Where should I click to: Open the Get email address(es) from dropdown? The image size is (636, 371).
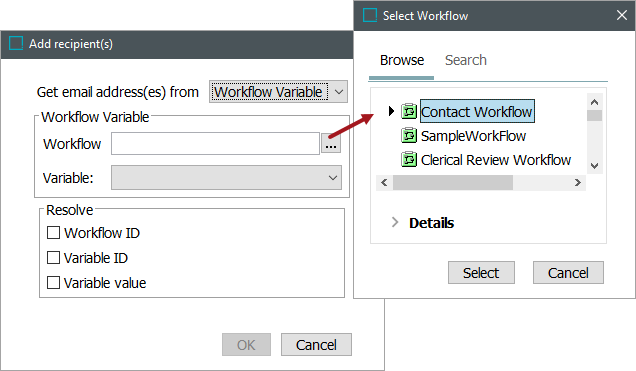coord(278,92)
